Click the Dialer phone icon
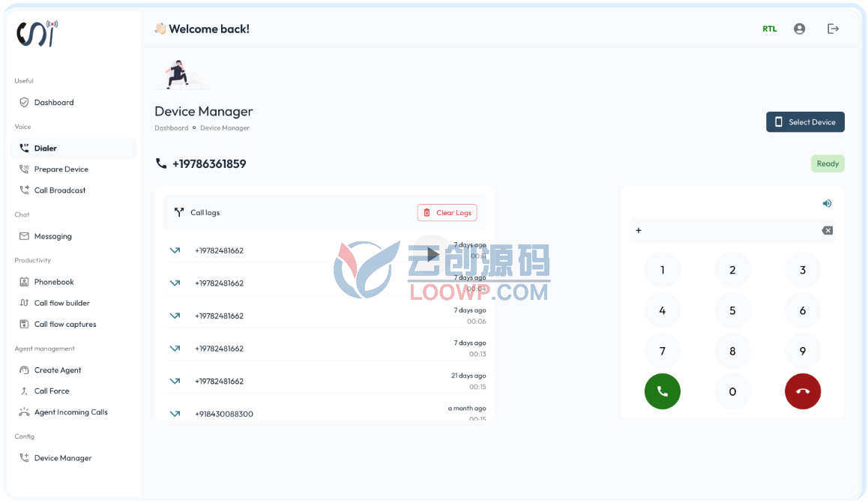This screenshot has width=868, height=503. point(24,148)
